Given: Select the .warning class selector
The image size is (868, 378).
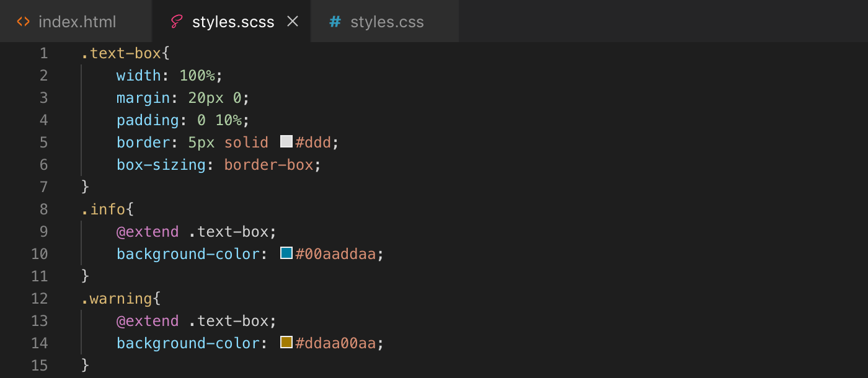Looking at the screenshot, I should coord(117,298).
